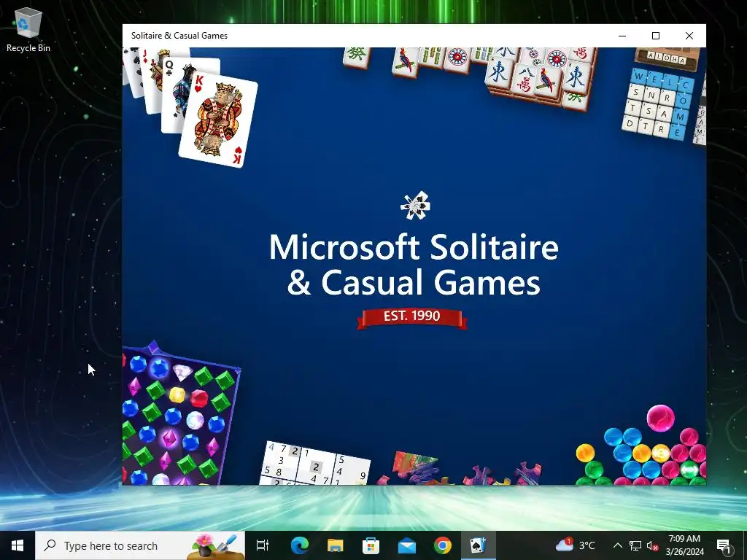
Task: Click the Solitaire & Casual Games window title
Action: [179, 36]
